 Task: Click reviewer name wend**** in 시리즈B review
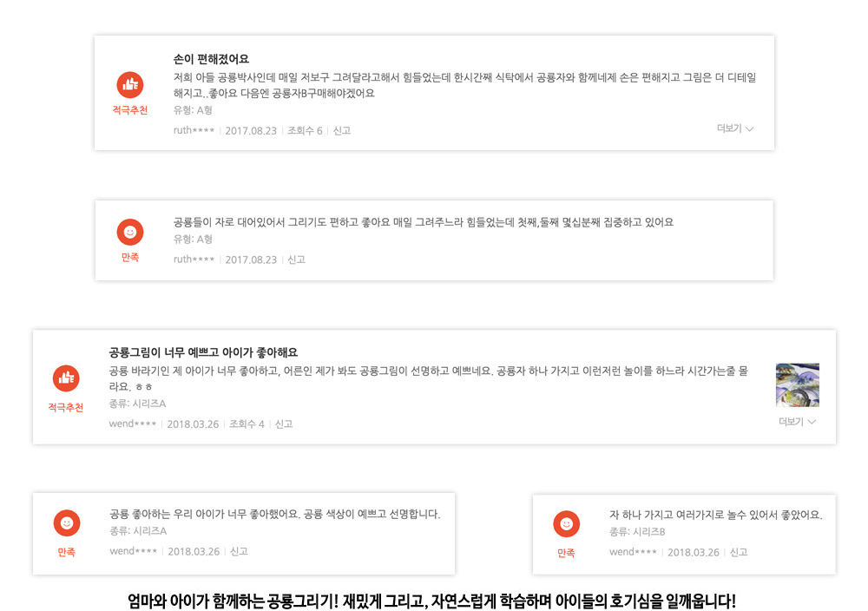[633, 552]
